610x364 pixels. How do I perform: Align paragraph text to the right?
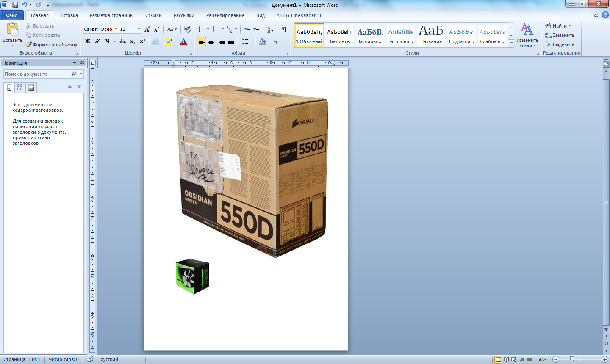[x=221, y=41]
